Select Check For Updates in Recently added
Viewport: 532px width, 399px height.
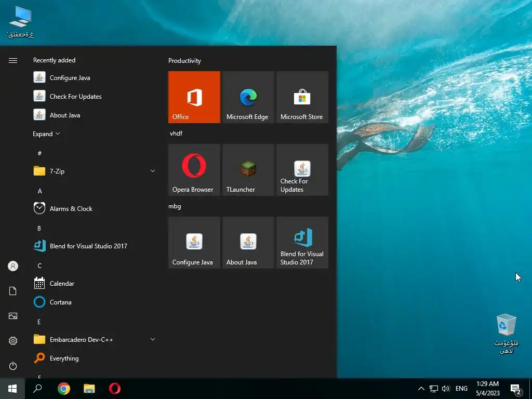(x=95, y=96)
